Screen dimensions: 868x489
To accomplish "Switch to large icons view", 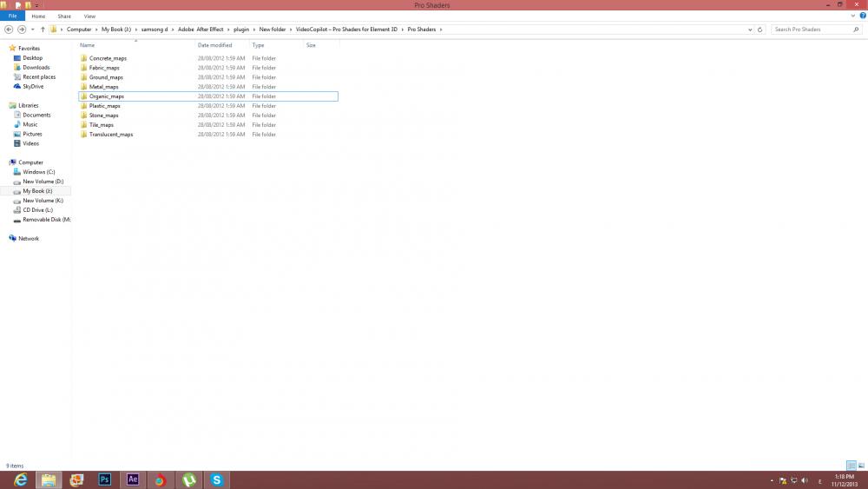I will [861, 466].
